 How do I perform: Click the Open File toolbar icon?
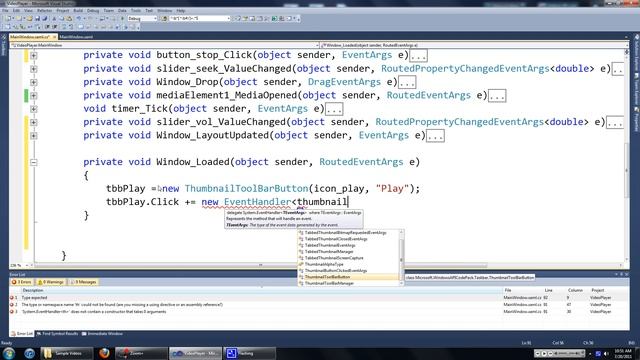coord(29,18)
